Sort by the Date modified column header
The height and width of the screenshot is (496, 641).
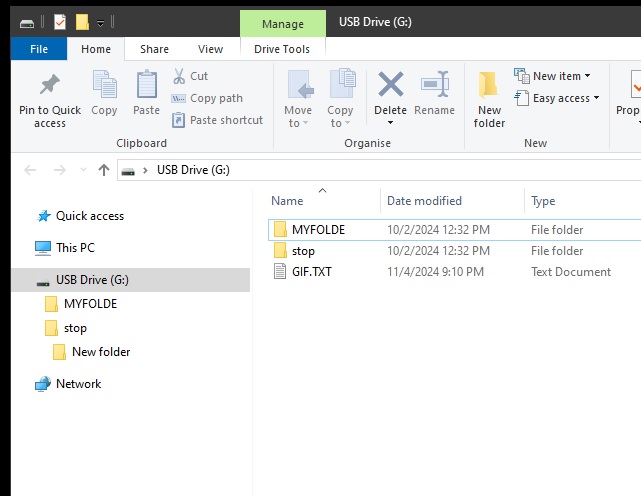click(424, 201)
